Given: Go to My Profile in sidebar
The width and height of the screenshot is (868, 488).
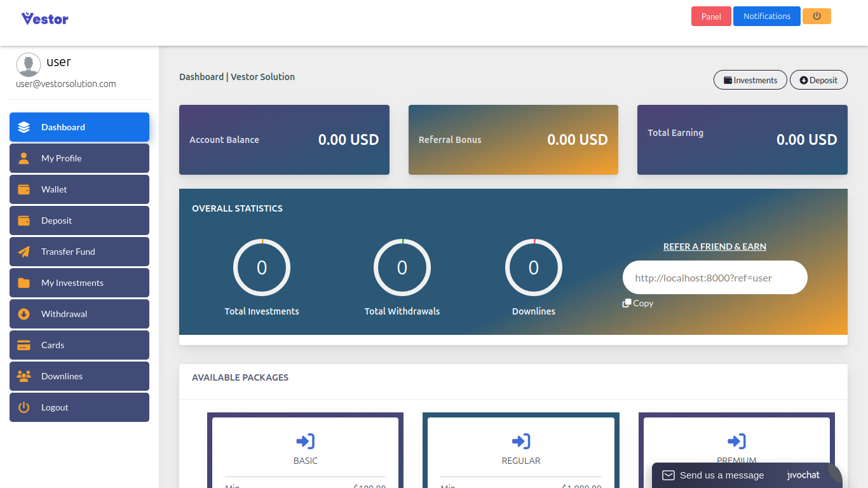Looking at the screenshot, I should pyautogui.click(x=79, y=158).
